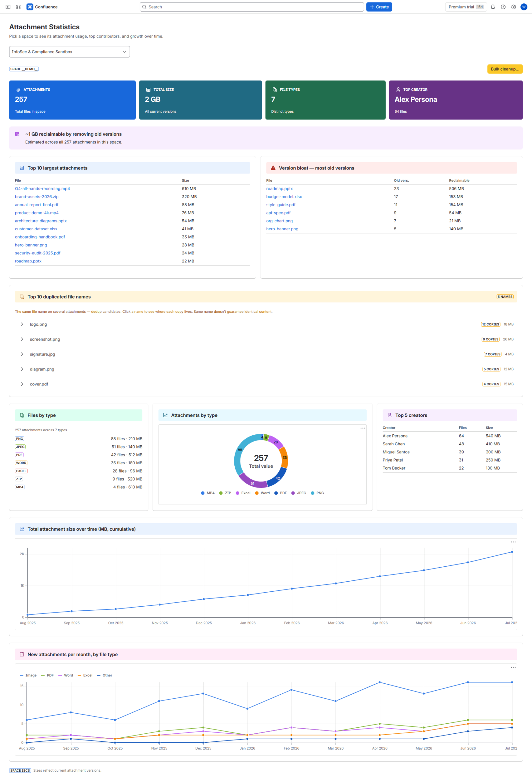Open the help question mark icon
Image resolution: width=532 pixels, height=782 pixels.
pyautogui.click(x=503, y=7)
